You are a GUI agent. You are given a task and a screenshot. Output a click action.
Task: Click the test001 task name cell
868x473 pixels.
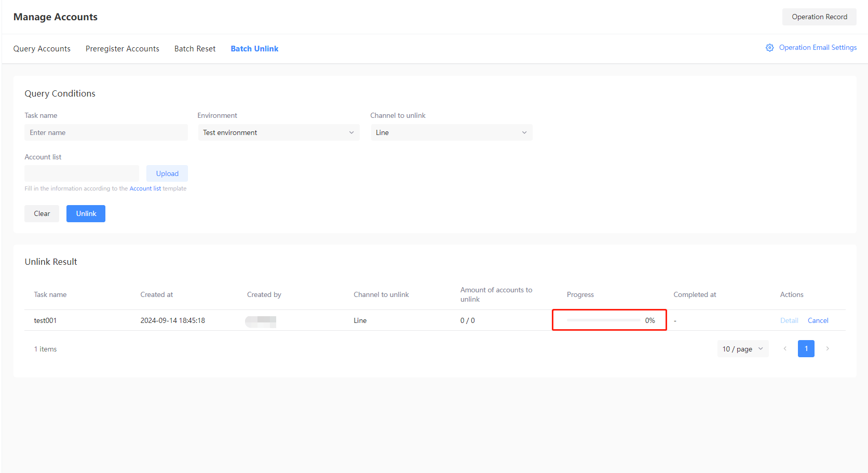(x=45, y=320)
